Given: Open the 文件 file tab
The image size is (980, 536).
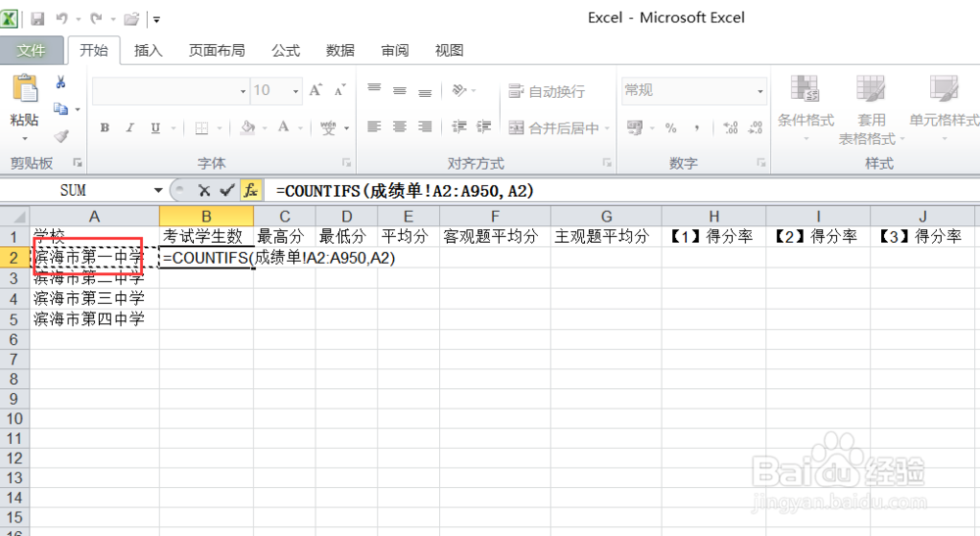Looking at the screenshot, I should pyautogui.click(x=31, y=50).
